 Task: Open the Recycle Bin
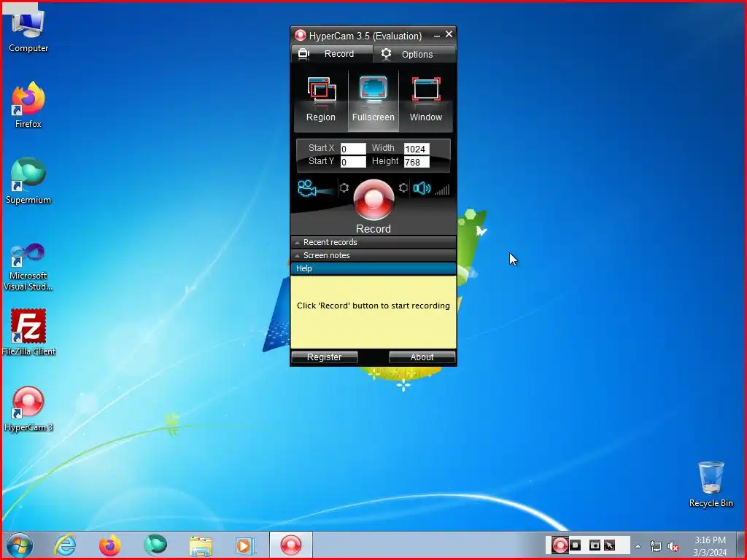click(x=711, y=485)
